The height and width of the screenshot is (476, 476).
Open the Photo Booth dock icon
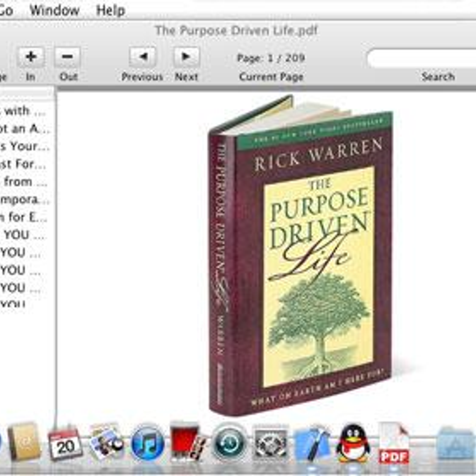point(188,443)
